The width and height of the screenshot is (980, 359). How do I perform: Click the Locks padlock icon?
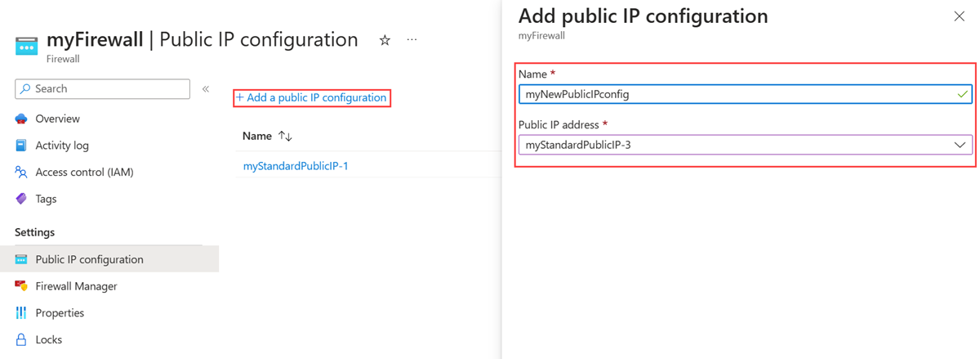point(21,339)
